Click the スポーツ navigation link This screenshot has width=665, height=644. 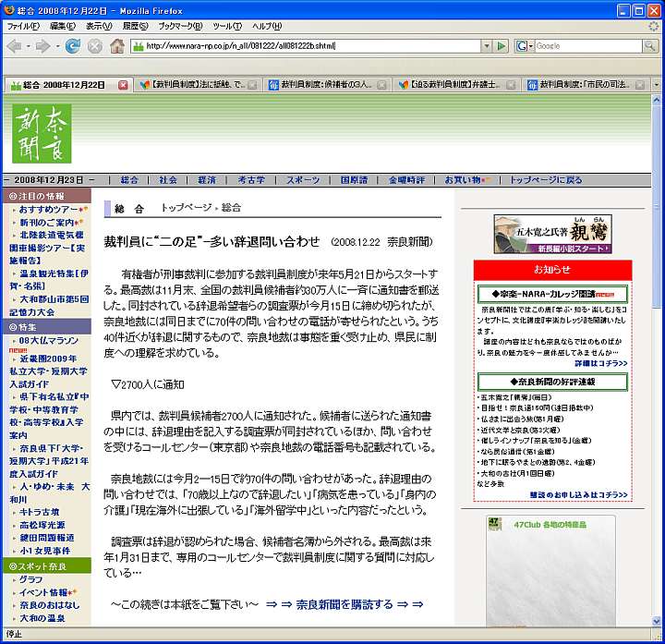click(302, 179)
